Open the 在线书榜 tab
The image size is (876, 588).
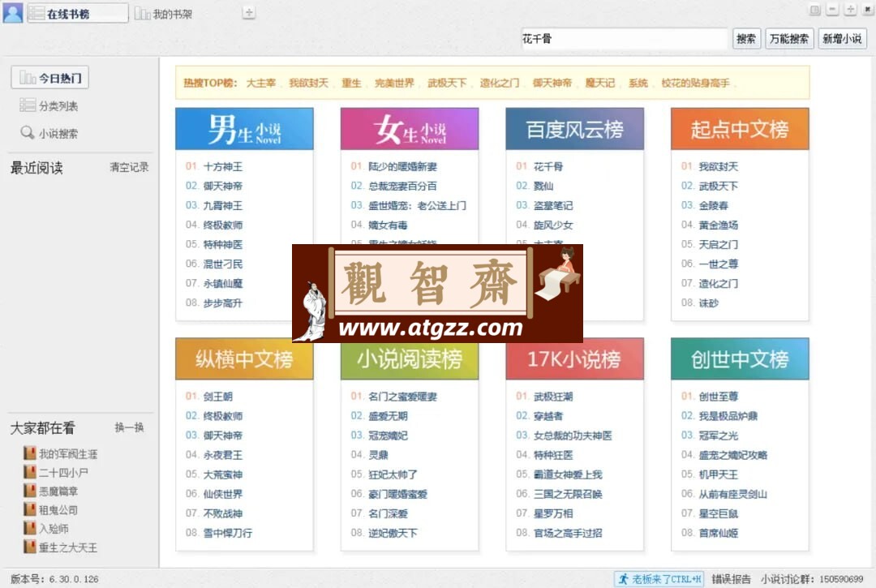77,14
